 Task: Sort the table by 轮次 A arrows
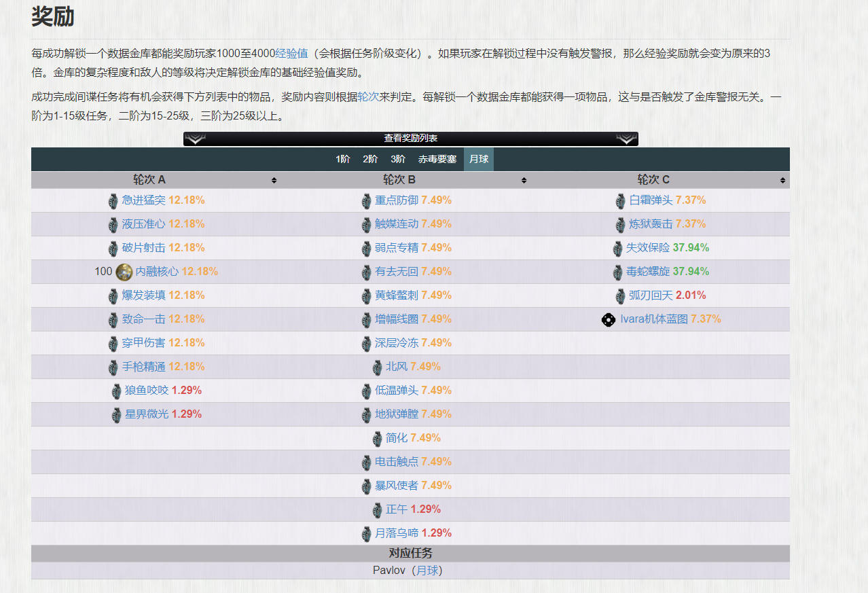point(274,181)
